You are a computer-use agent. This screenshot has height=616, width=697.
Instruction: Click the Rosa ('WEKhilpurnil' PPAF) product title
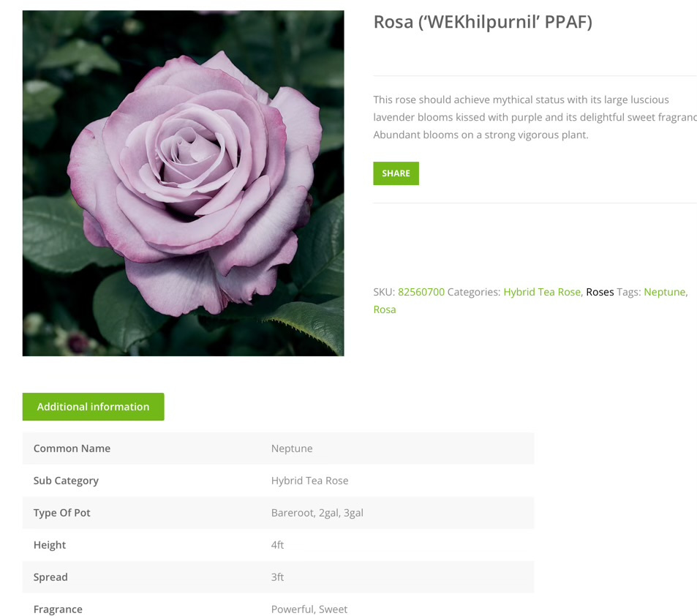pos(483,22)
